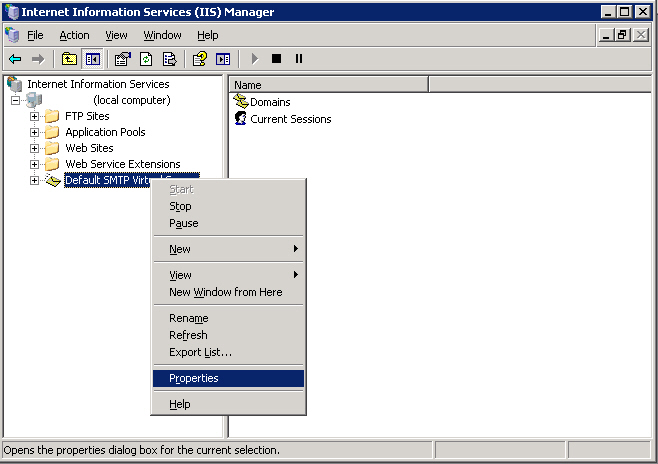The height and width of the screenshot is (464, 658).
Task: Click the Export List toolbar icon
Action: [x=168, y=59]
